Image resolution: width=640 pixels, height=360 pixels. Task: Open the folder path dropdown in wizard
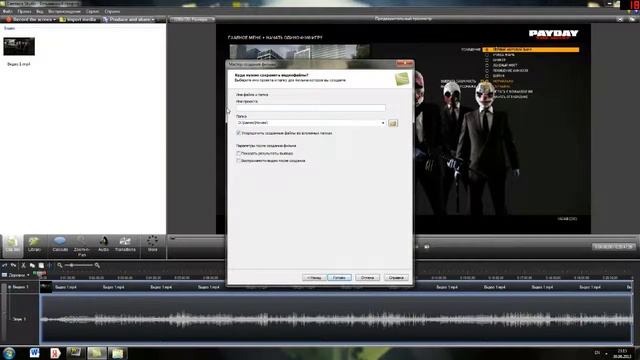[383, 123]
